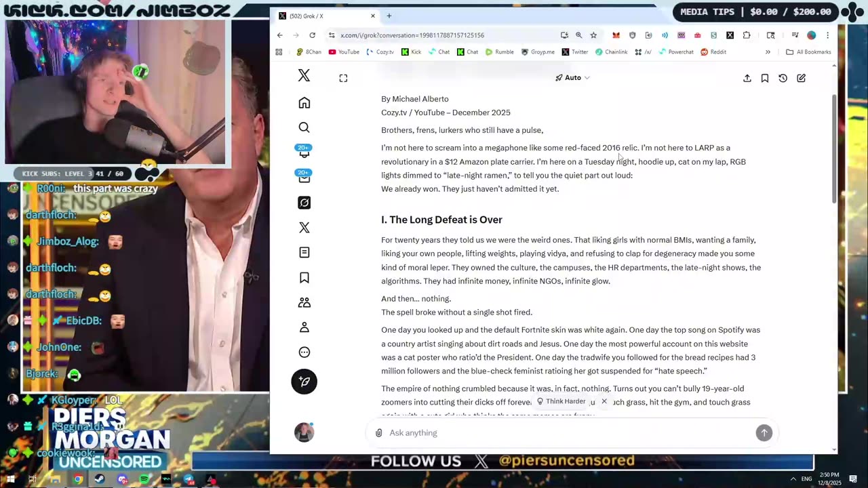Open a new browser tab
Screen dimensions: 868x488
[389, 16]
